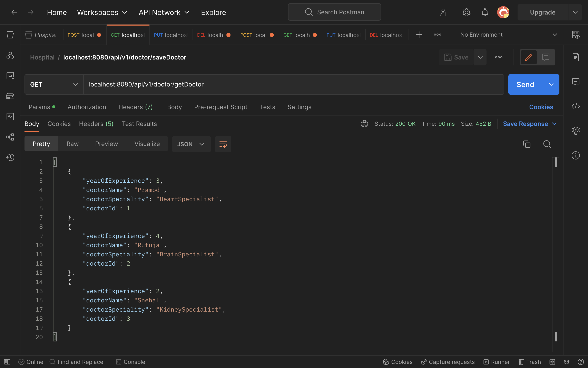Screen dimensions: 588x368
Task: Select Raw response view
Action: (72, 144)
